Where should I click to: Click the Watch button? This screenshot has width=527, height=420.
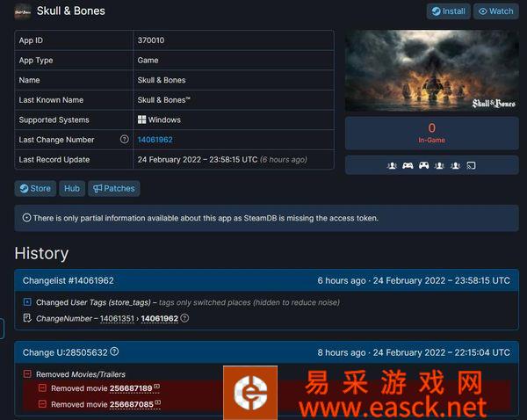[495, 11]
